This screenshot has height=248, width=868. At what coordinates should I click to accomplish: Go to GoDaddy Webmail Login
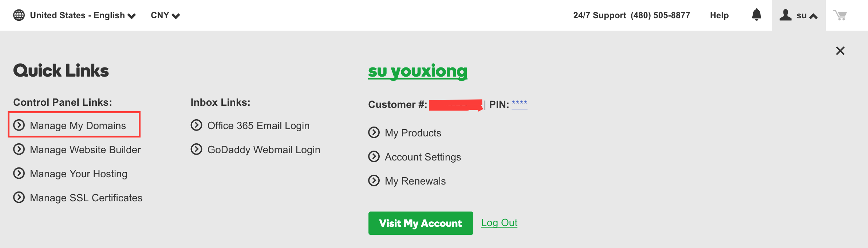(264, 150)
